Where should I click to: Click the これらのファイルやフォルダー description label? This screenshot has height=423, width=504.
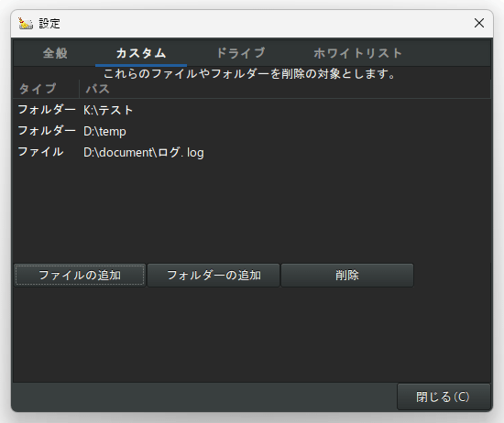point(250,74)
